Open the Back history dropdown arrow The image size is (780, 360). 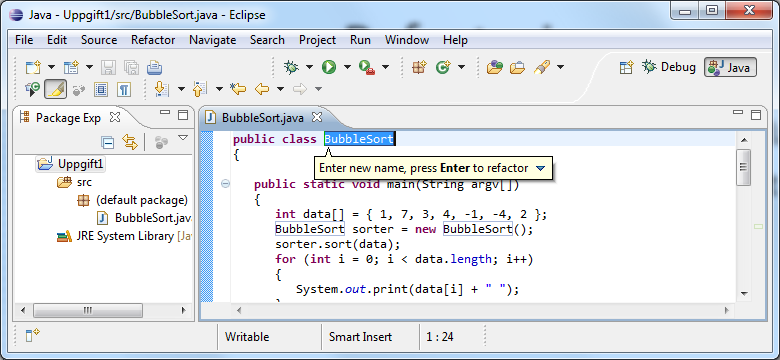pos(281,90)
